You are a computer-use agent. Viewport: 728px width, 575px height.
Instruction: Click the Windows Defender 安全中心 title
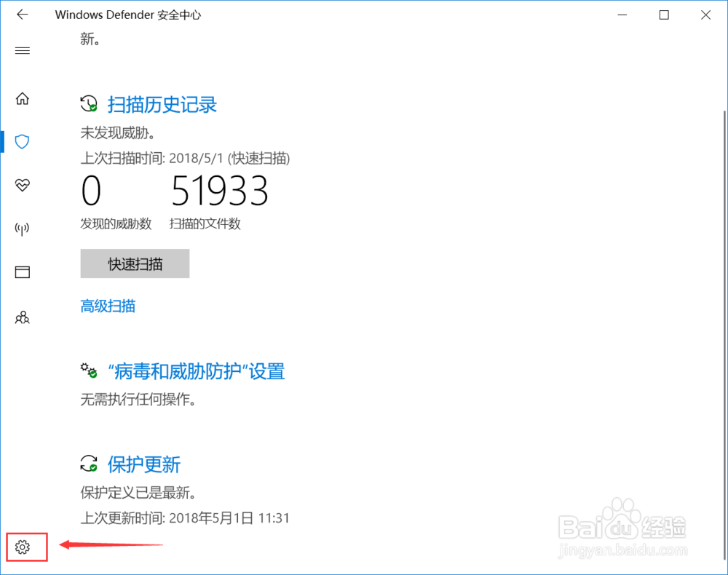128,15
